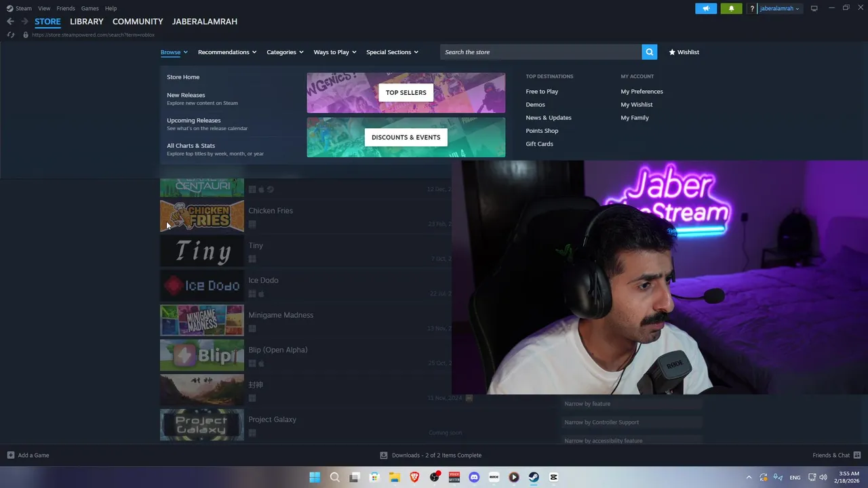Expand the Categories dropdown
868x488 pixels.
(285, 52)
